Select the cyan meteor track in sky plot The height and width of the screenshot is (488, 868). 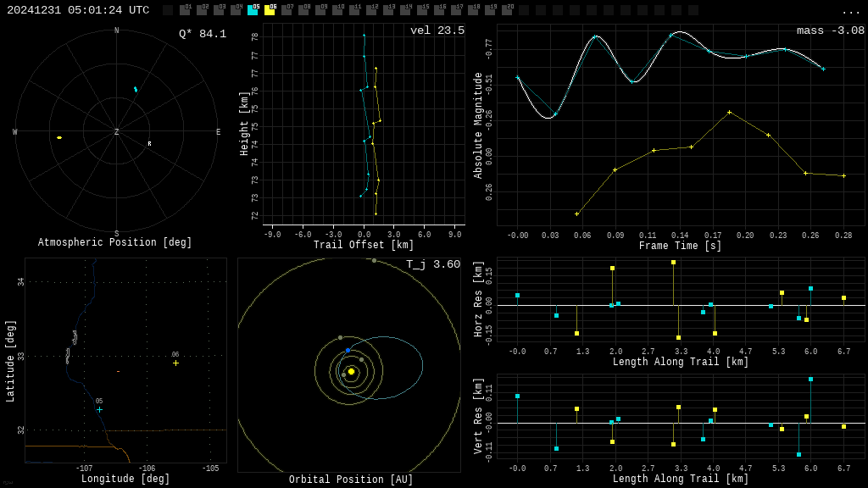135,89
